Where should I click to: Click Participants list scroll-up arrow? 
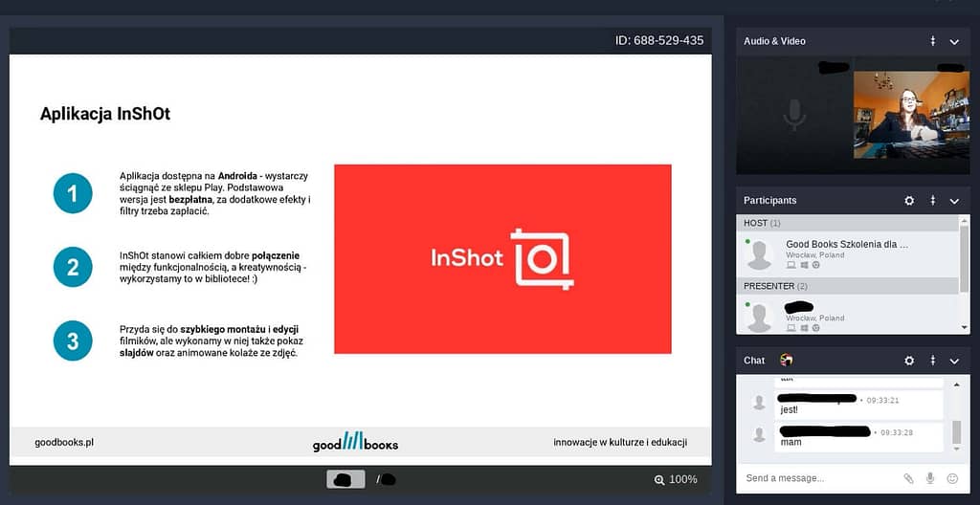965,221
